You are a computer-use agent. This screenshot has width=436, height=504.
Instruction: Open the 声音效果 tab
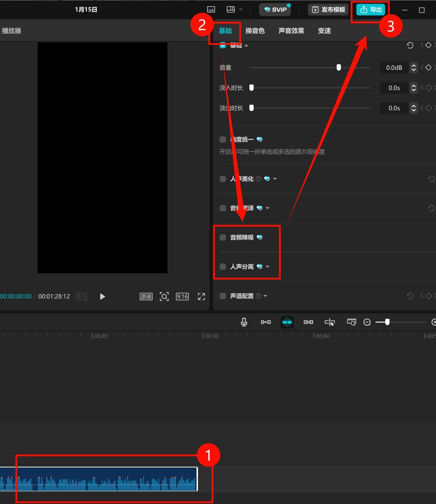291,31
